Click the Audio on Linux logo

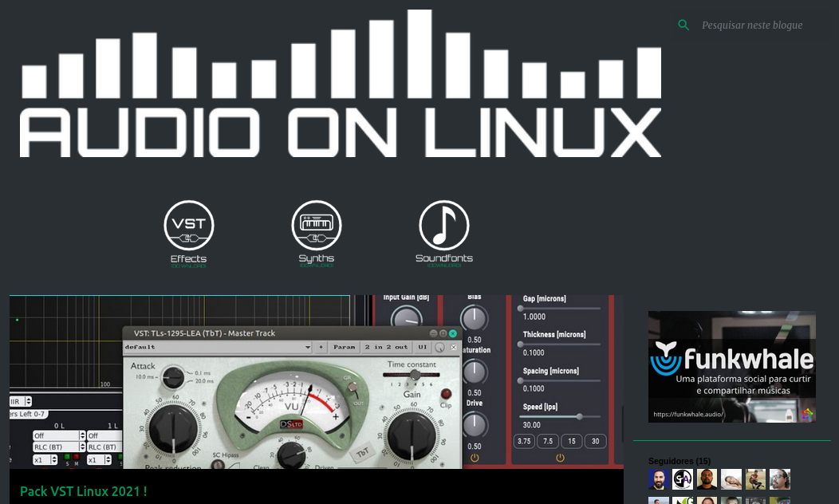pos(341,84)
